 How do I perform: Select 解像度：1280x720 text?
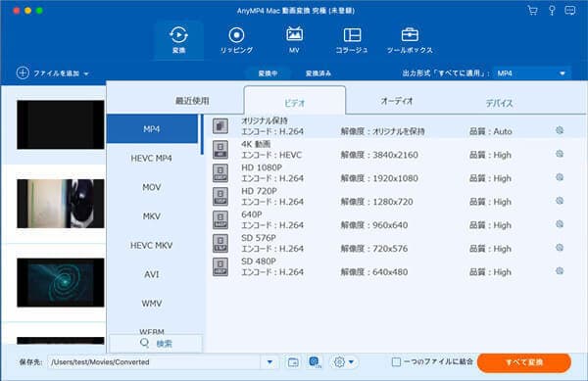[x=376, y=202]
